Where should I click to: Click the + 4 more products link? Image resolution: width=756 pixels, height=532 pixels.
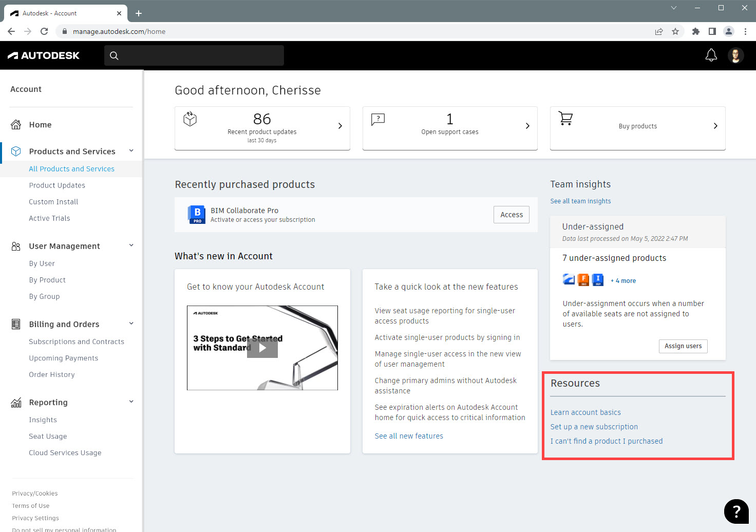coord(623,281)
